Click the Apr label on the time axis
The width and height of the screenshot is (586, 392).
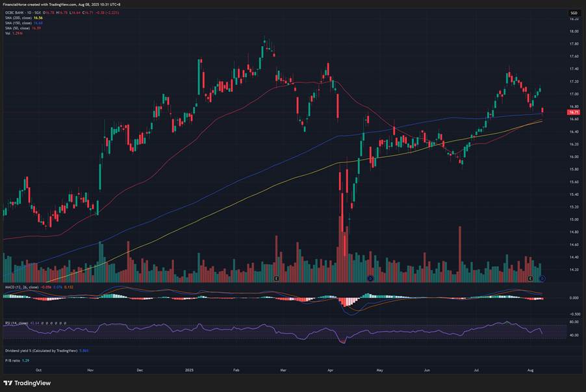click(331, 371)
